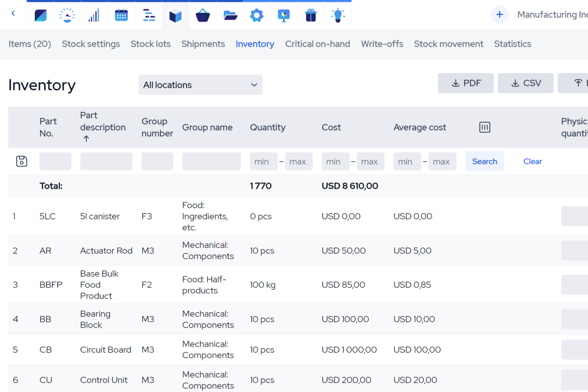Open the bar chart statistics module icon

[x=94, y=15]
